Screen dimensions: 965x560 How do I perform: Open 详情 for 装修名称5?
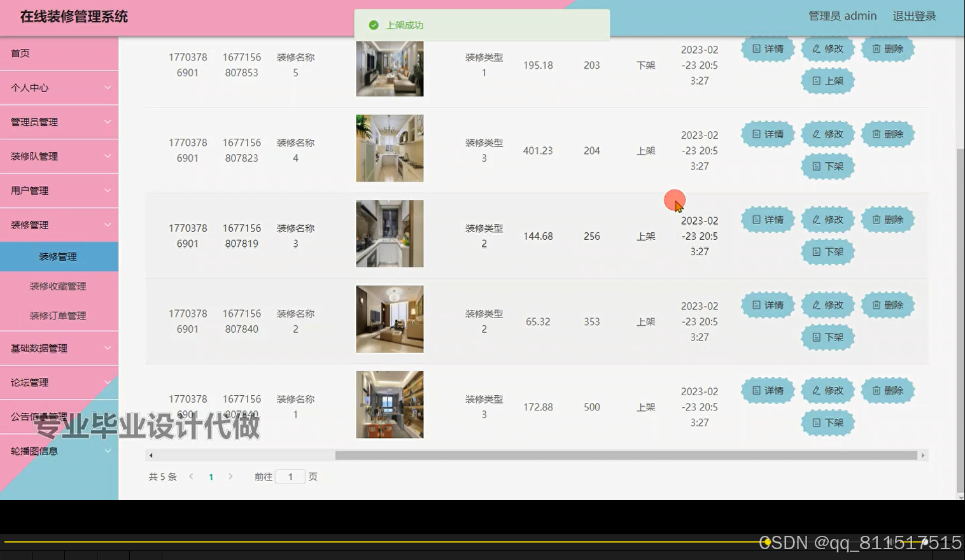tap(767, 49)
